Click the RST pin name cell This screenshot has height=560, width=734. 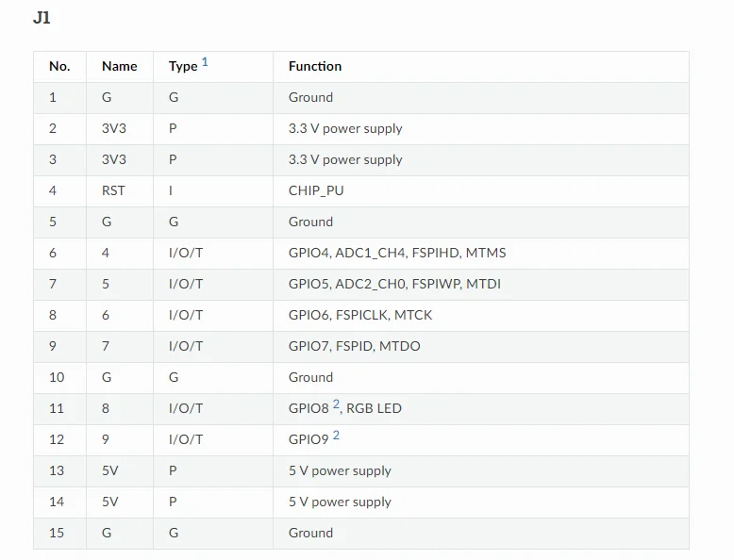click(x=113, y=190)
